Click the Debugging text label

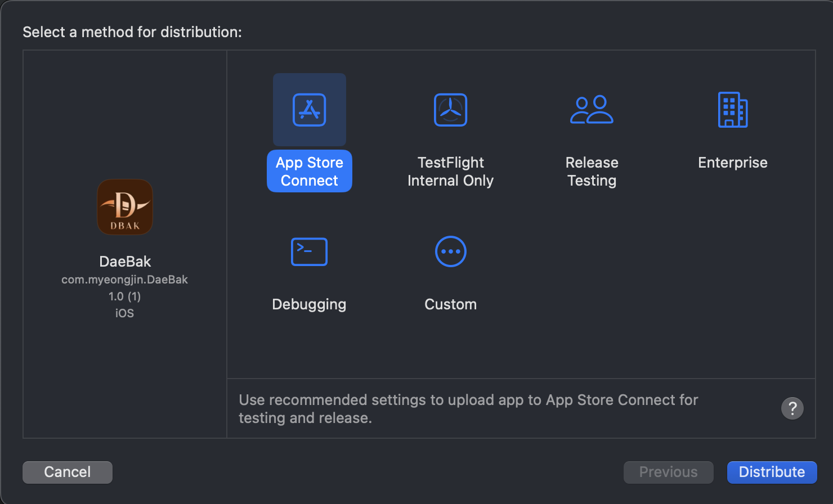309,304
